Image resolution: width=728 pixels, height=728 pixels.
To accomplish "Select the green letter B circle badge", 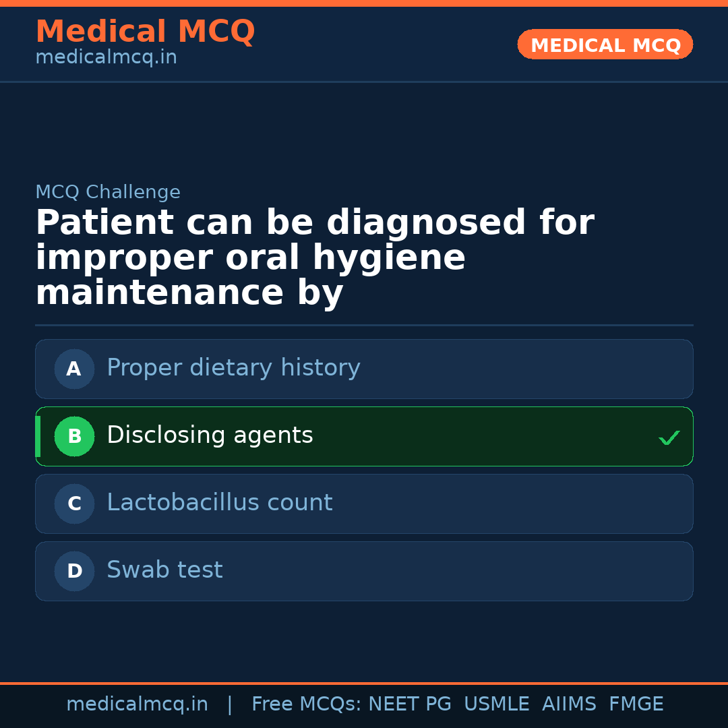I will 74,437.
